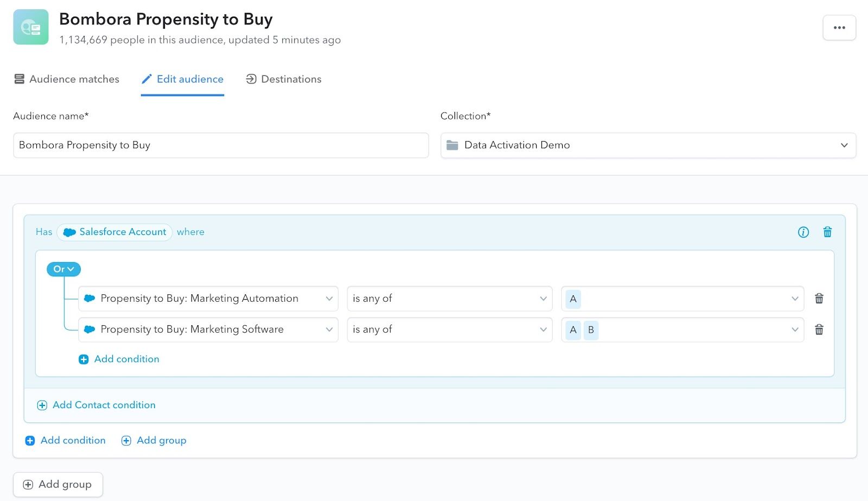Remove the Marketing Automation condition row

tap(819, 299)
